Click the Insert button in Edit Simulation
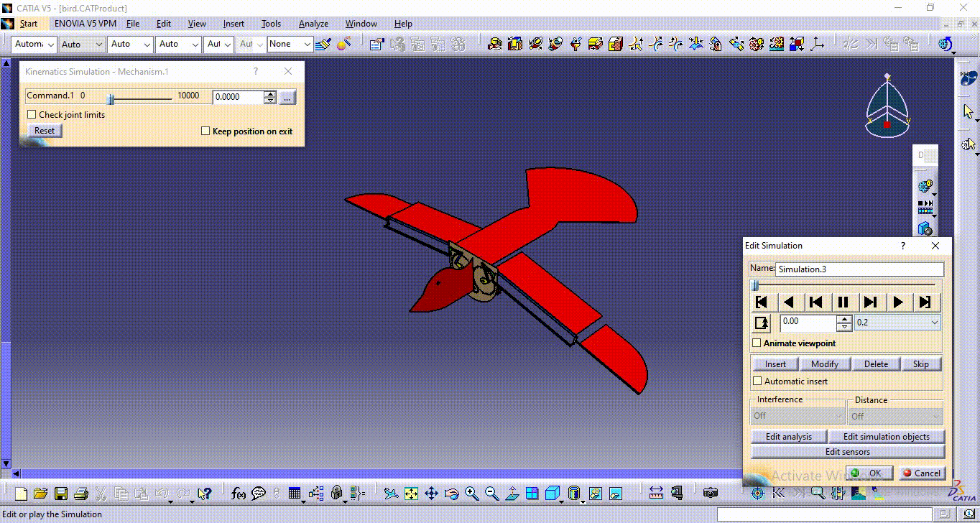 point(775,364)
